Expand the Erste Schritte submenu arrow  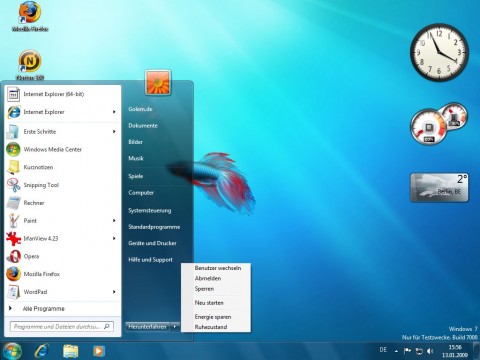114,132
